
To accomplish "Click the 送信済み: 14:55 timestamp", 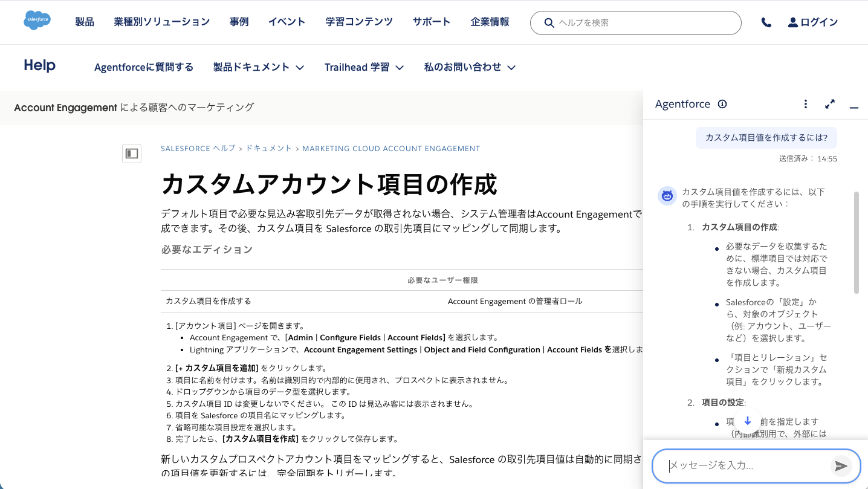I will pyautogui.click(x=808, y=159).
